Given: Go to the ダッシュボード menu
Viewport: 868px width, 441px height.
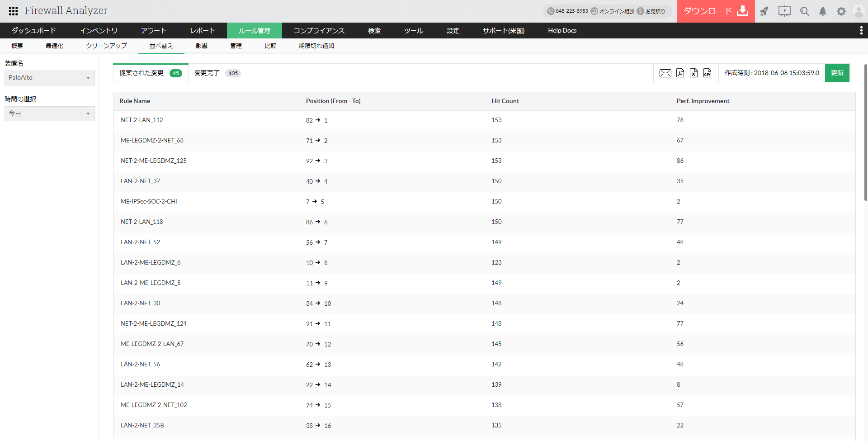Looking at the screenshot, I should click(x=34, y=30).
